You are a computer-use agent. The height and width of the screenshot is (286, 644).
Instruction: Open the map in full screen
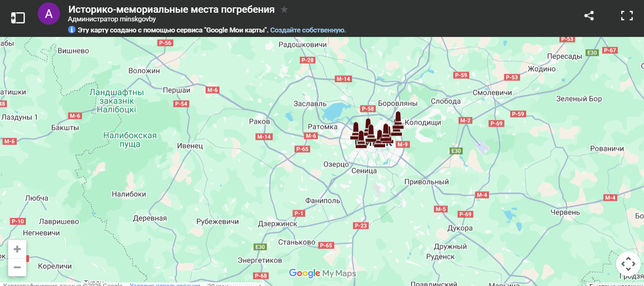tap(627, 16)
